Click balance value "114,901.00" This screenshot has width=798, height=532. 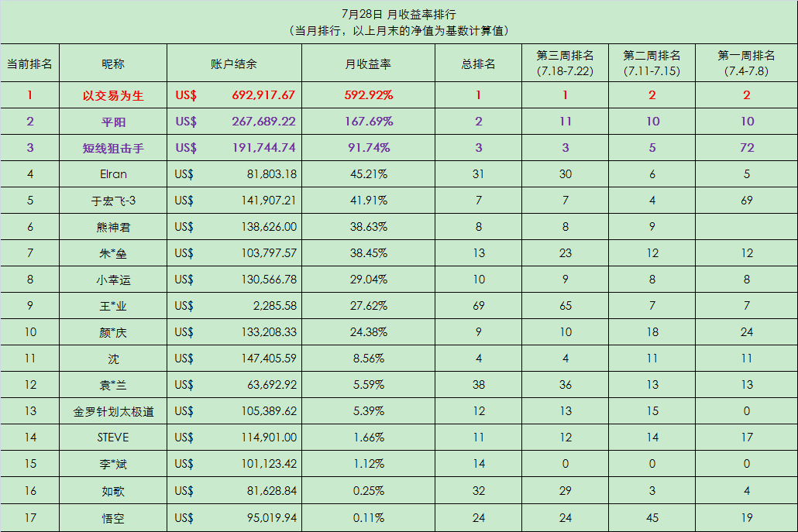(x=269, y=438)
